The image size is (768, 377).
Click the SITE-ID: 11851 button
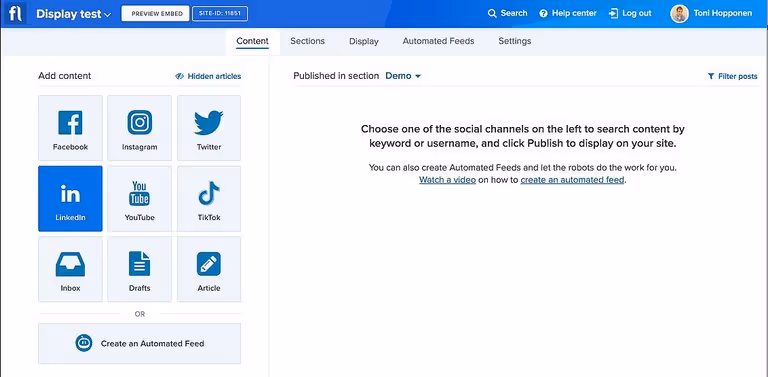(220, 14)
